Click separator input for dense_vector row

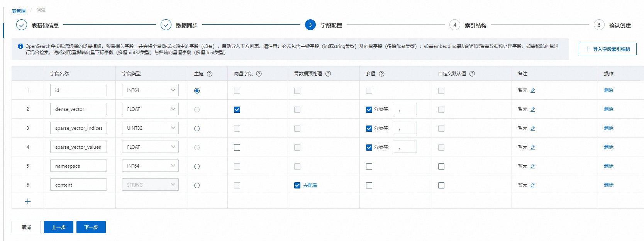(405, 109)
